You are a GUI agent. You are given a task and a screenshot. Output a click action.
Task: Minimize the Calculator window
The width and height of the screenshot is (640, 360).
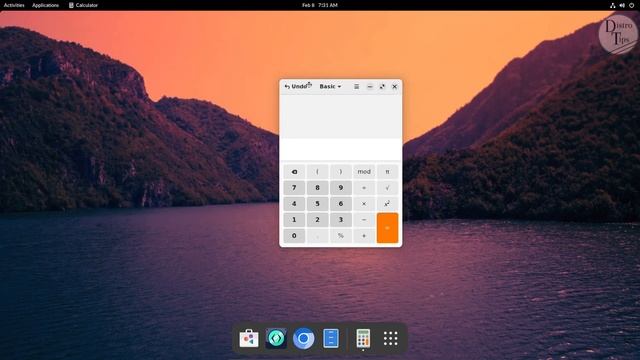pyautogui.click(x=370, y=87)
